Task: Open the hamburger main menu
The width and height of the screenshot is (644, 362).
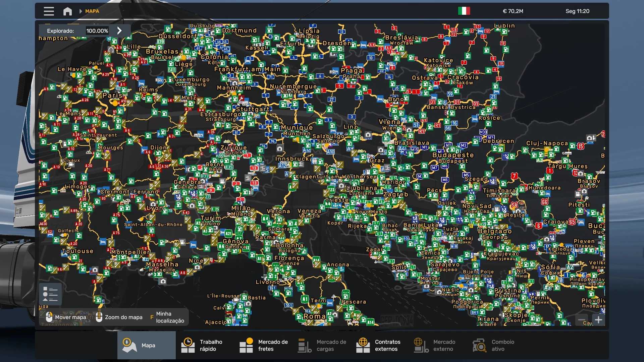Action: 49,11
